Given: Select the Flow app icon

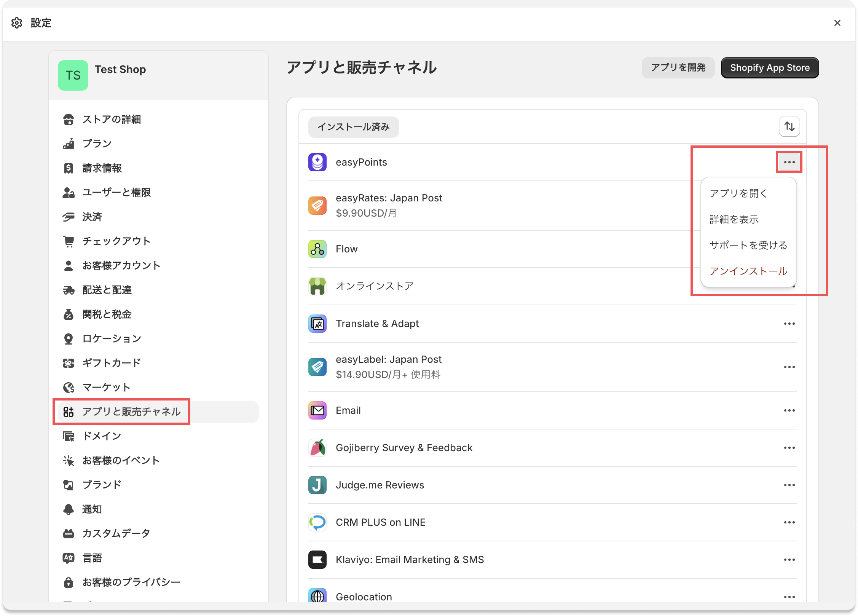Looking at the screenshot, I should pyautogui.click(x=317, y=249).
